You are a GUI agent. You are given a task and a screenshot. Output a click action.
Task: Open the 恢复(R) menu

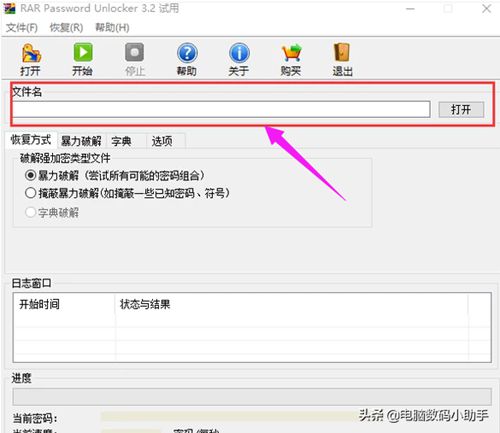pyautogui.click(x=66, y=28)
